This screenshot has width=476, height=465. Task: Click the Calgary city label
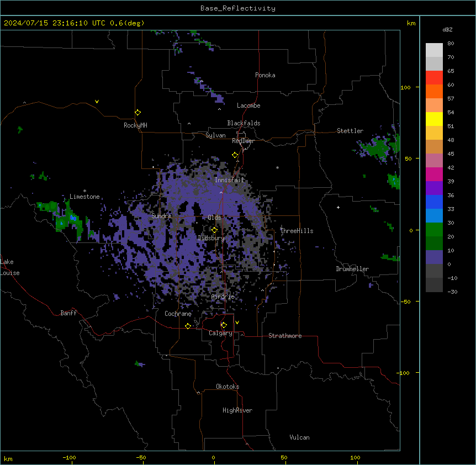click(220, 333)
